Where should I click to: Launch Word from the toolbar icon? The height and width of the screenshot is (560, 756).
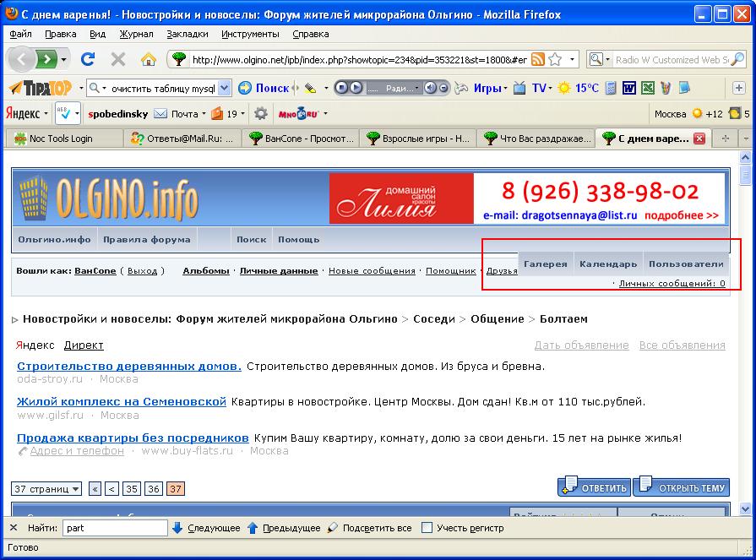coord(629,88)
